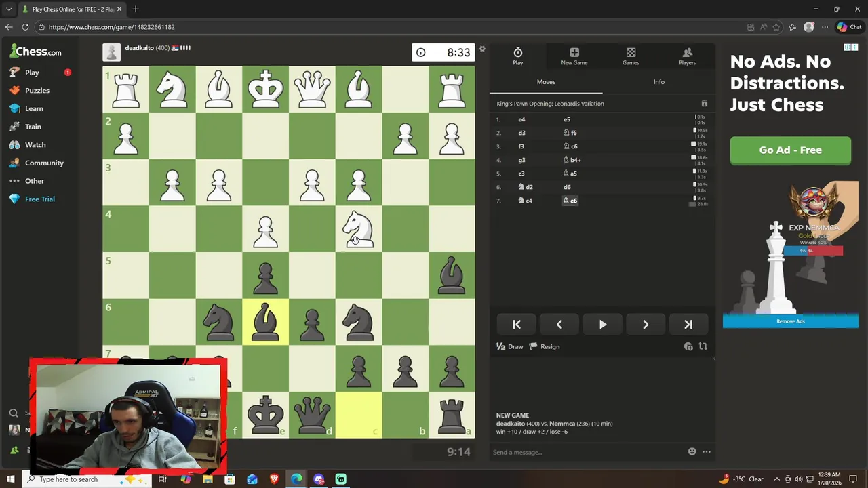
Task: Select move e4 in move list
Action: pyautogui.click(x=521, y=119)
